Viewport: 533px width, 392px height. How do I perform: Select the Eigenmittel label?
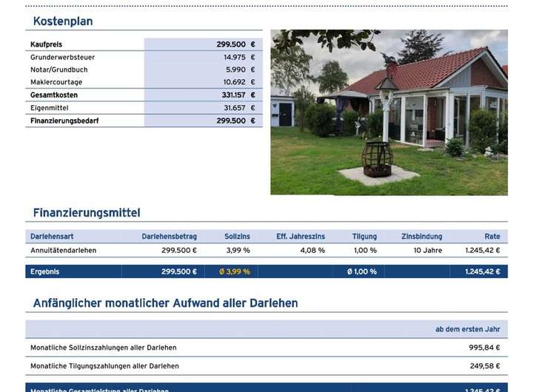(50, 108)
